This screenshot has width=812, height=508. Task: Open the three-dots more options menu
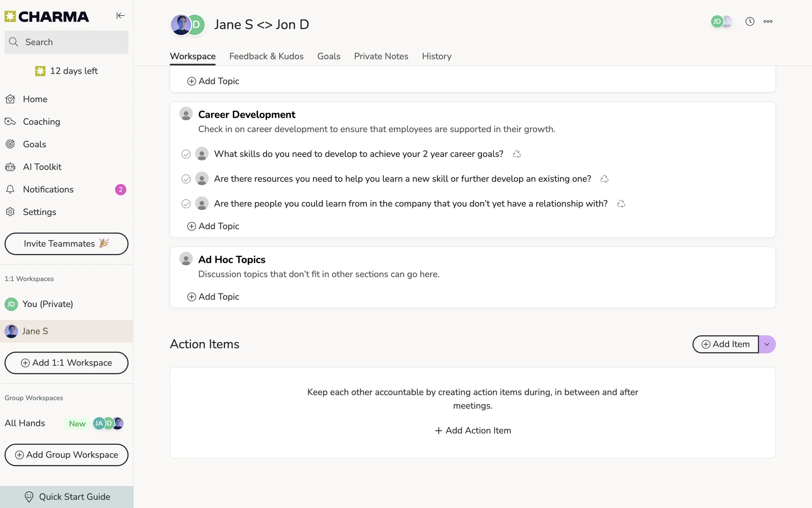coord(768,22)
